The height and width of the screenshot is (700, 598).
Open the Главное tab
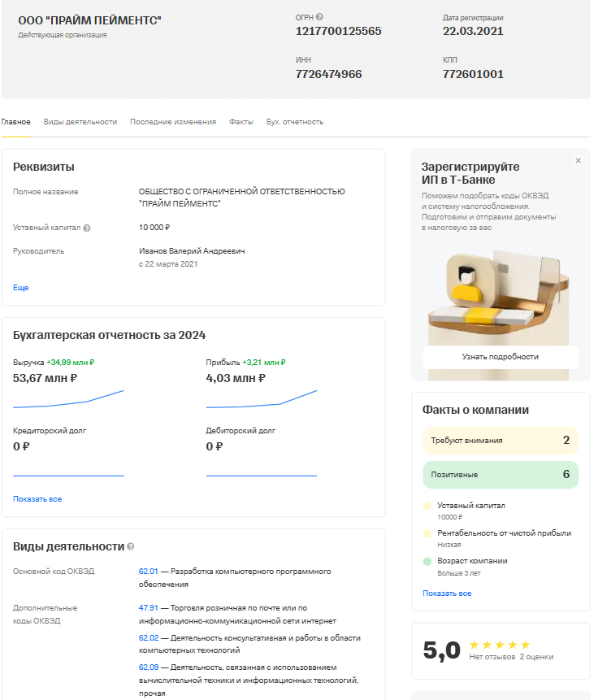(x=15, y=122)
